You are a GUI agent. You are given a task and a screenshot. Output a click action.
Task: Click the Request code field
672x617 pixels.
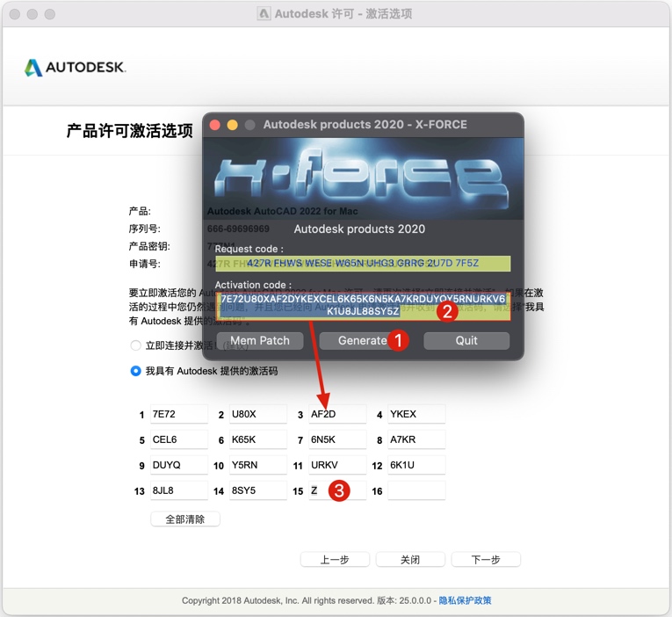[x=363, y=264]
